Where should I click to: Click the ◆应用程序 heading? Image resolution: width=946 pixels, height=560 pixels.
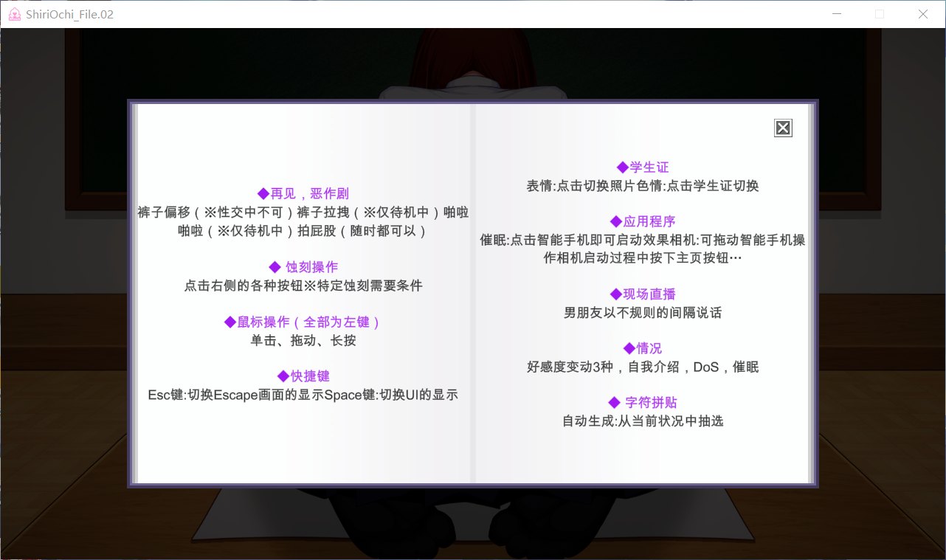tap(643, 221)
